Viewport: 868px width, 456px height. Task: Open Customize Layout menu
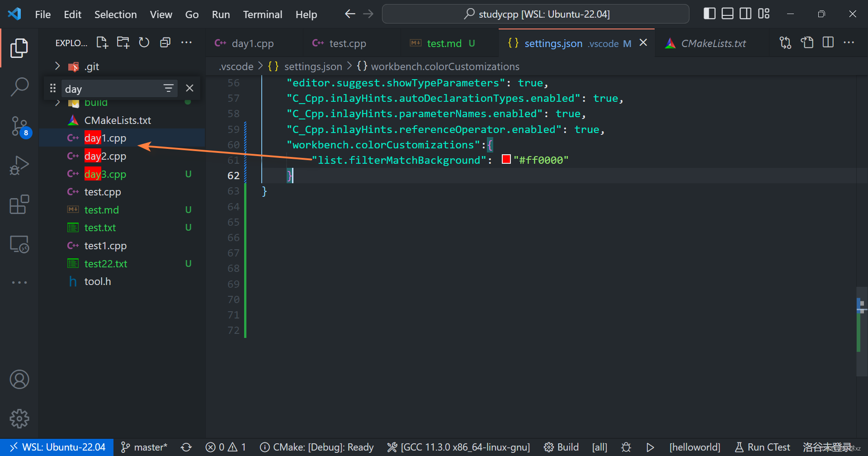pyautogui.click(x=764, y=14)
